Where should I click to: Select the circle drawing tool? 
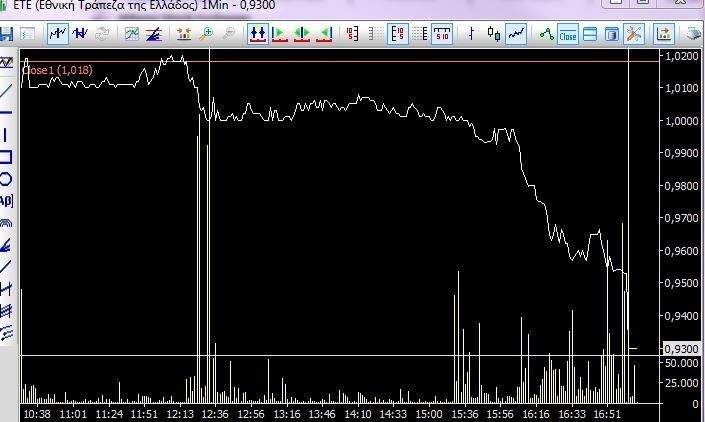(x=6, y=179)
